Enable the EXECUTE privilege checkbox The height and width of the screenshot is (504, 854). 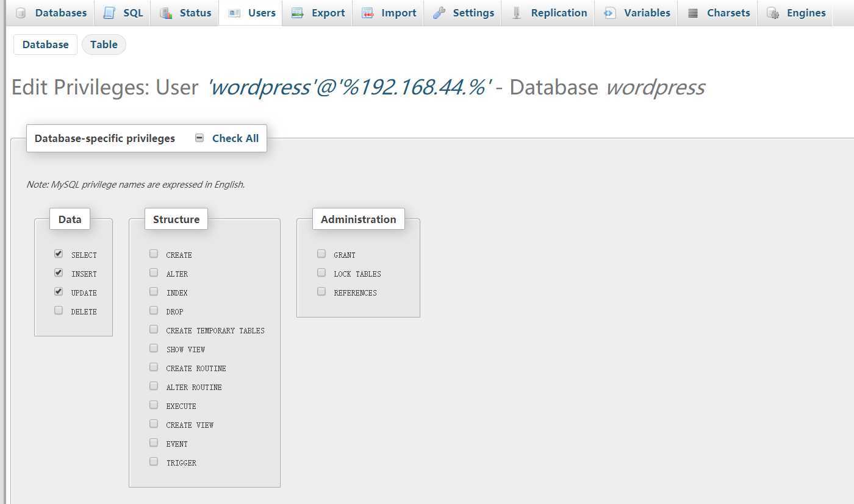pyautogui.click(x=154, y=405)
